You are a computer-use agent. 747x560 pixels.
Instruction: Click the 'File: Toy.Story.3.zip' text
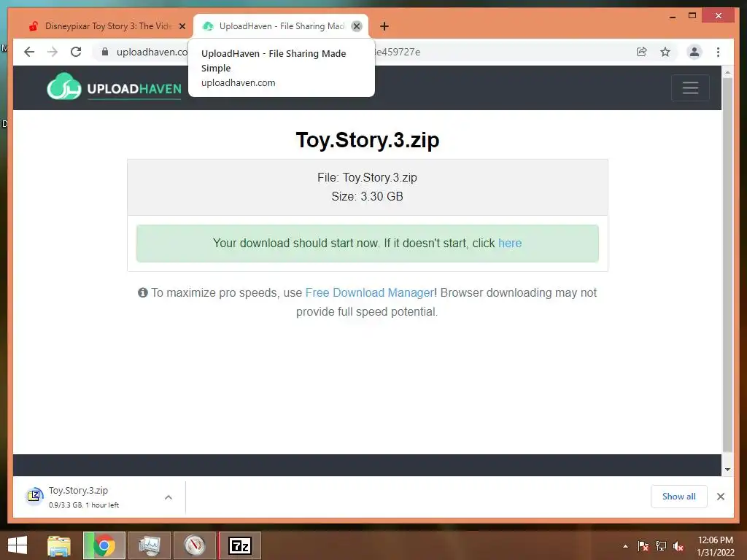tap(368, 178)
